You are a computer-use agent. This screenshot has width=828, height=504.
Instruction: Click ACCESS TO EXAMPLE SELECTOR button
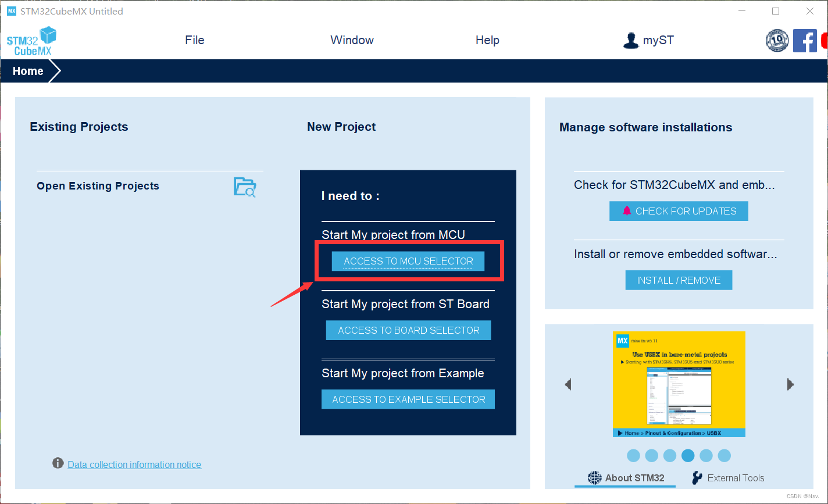(408, 399)
